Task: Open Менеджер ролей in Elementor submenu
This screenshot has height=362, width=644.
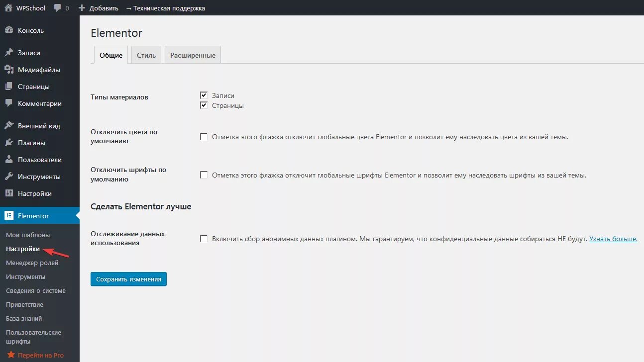Action: click(32, 263)
